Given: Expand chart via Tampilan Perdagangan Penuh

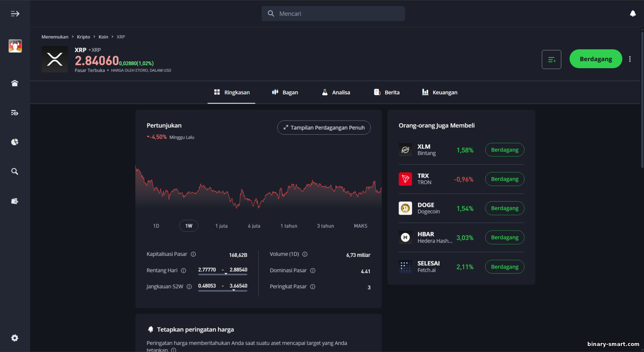Looking at the screenshot, I should click(x=324, y=127).
